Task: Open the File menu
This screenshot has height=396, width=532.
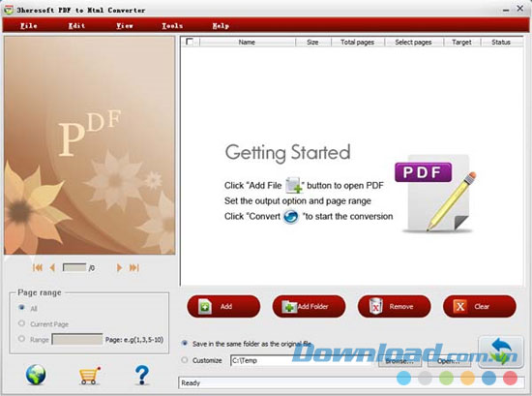Action: click(29, 26)
